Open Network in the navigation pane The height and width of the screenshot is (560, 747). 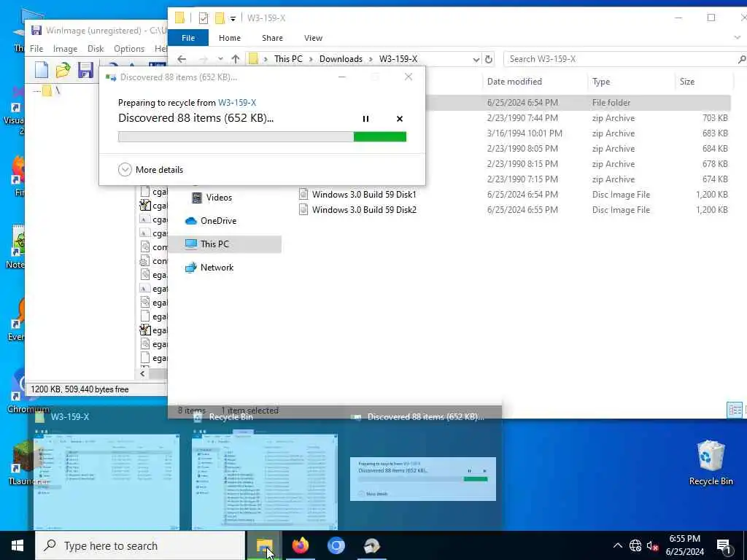point(209,267)
